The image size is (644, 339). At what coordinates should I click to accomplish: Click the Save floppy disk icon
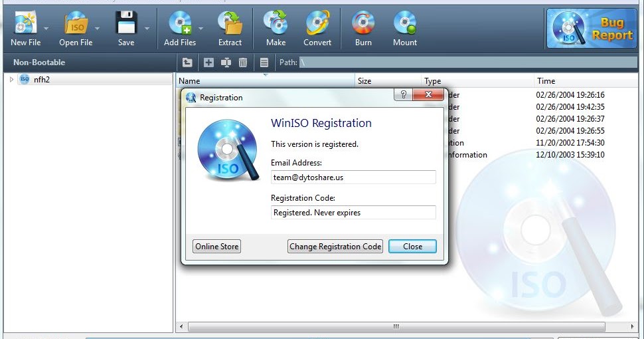point(126,23)
